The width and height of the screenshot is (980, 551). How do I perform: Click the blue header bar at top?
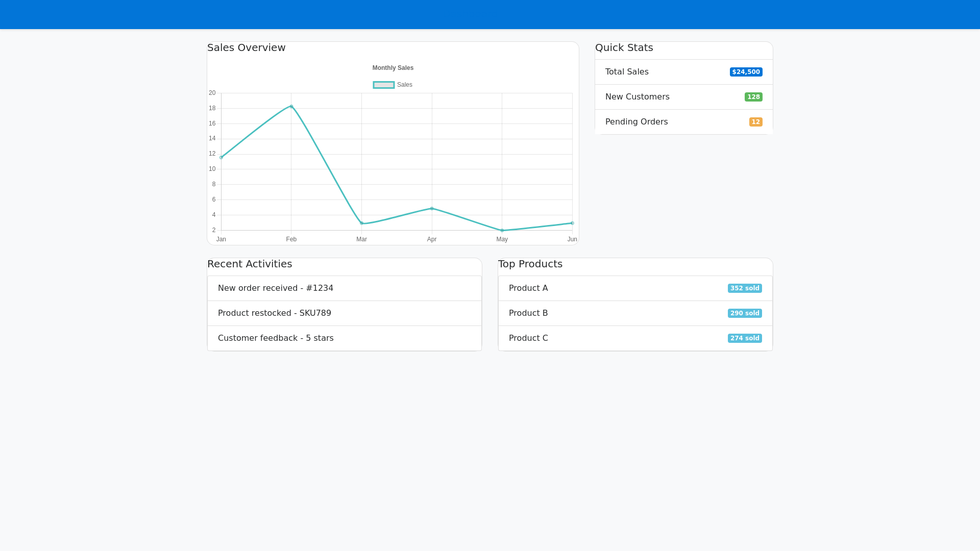coord(490,14)
